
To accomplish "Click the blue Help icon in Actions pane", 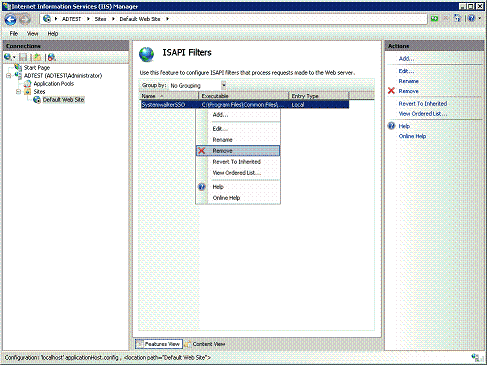I will [391, 126].
